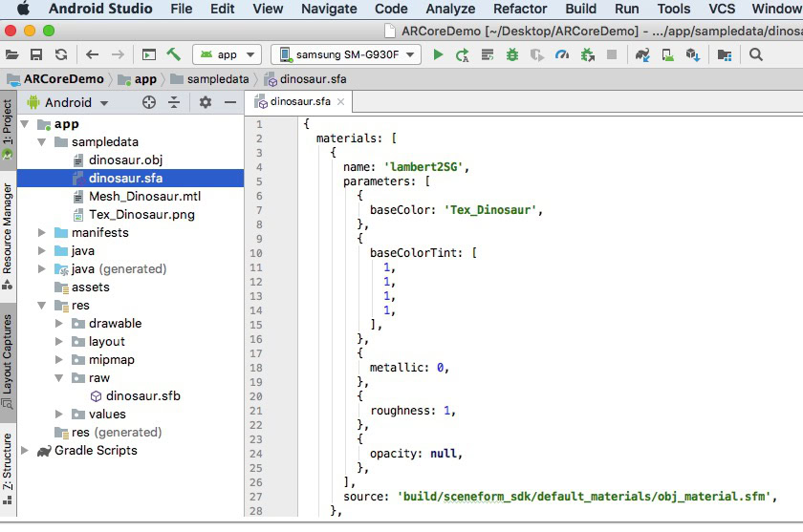Select dinosaur.sfb in the raw folder

click(142, 395)
